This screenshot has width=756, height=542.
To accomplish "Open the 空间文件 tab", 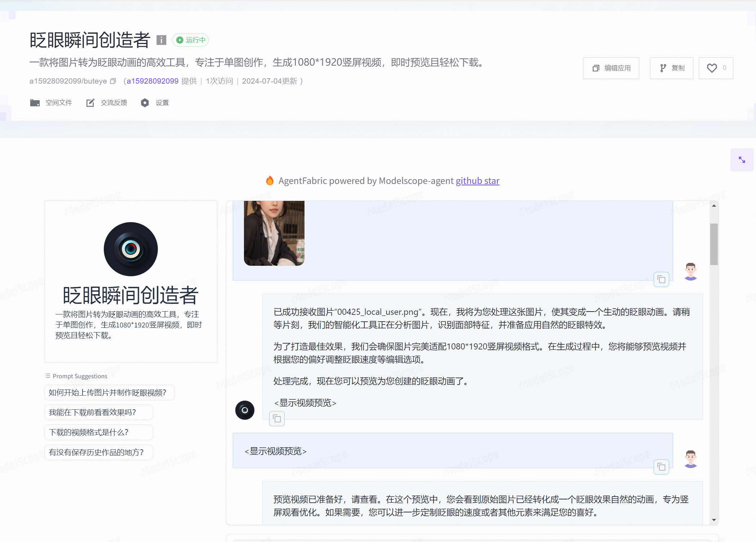I will (x=51, y=103).
